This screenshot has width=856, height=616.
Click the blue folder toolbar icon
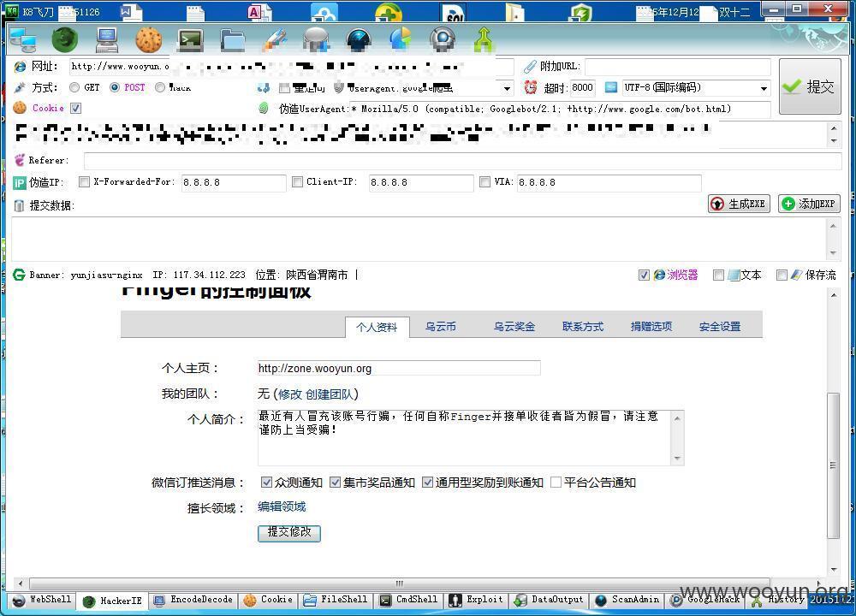coord(233,40)
